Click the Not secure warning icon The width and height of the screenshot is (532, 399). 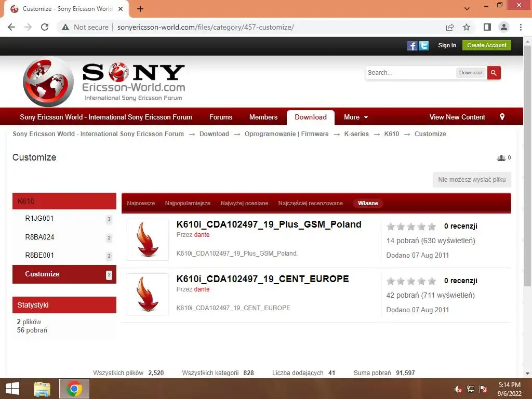click(x=65, y=27)
